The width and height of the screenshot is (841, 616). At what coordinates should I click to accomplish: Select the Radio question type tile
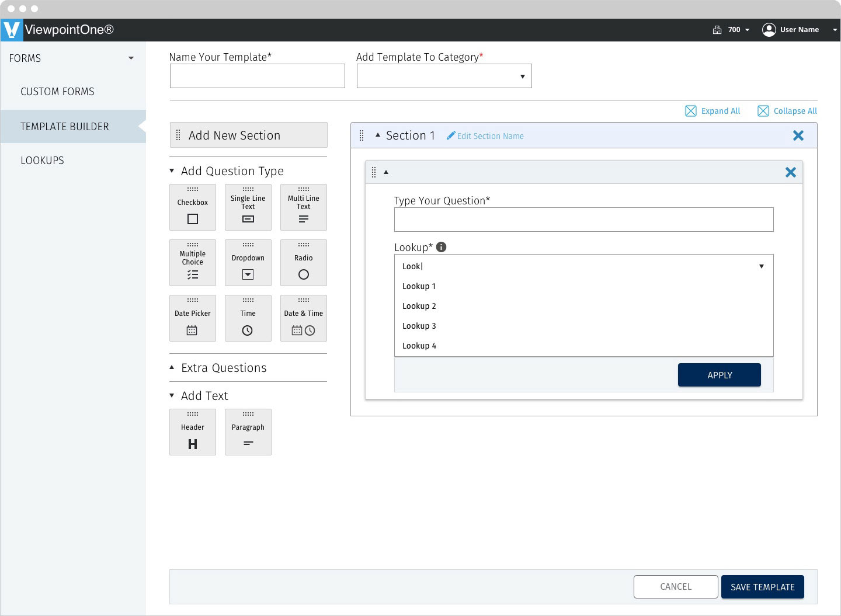(304, 263)
